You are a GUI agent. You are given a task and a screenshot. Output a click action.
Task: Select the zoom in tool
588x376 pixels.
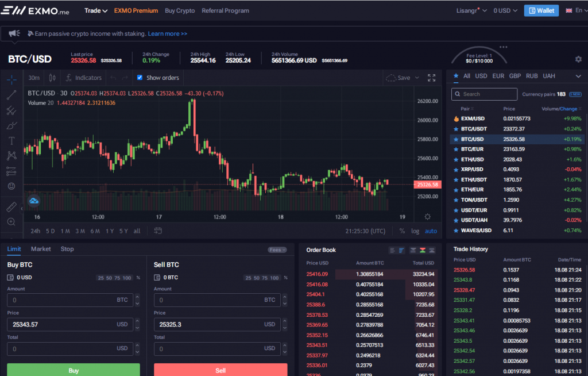[11, 222]
